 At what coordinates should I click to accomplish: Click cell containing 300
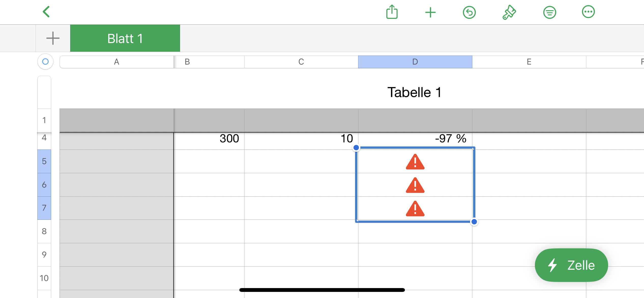point(209,139)
